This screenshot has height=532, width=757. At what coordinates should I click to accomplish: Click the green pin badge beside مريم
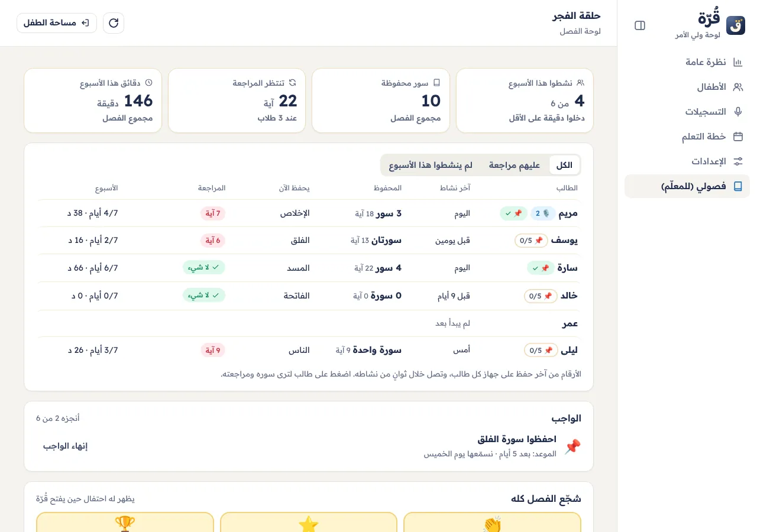513,213
